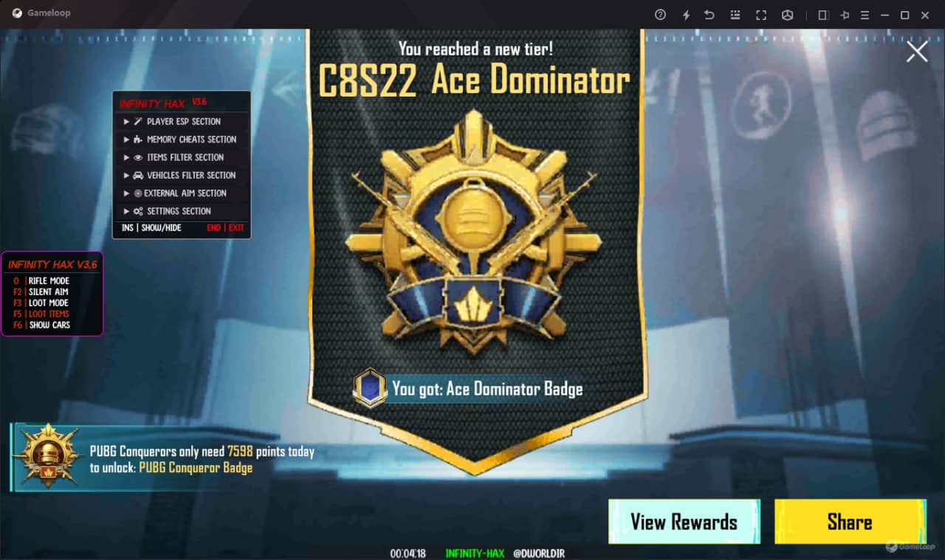Toggle fullscreen mode icon
Viewport: 945px width, 560px height.
pos(761,15)
